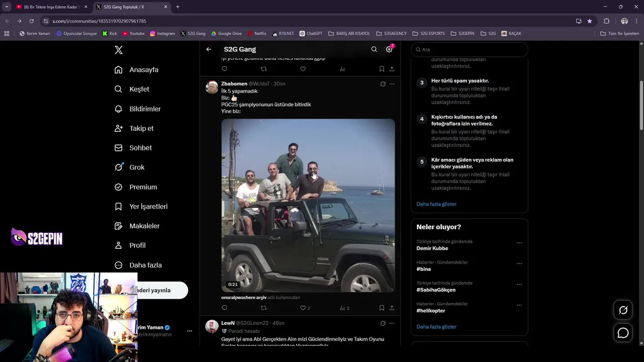Click the X logo in the sidebar
Viewport: 644px width, 362px height.
pyautogui.click(x=119, y=50)
